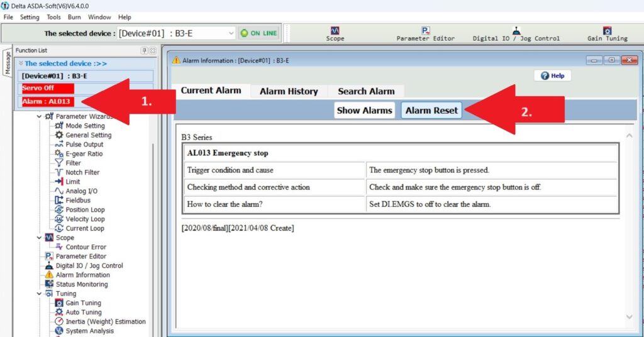Open Parameter Editor from top toolbar
Screen dimensions: 644x337
pos(425,33)
